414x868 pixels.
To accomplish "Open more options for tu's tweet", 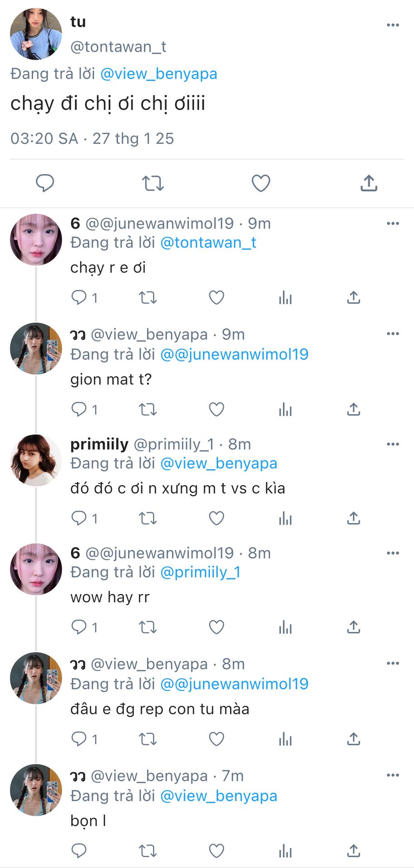I will [393, 25].
